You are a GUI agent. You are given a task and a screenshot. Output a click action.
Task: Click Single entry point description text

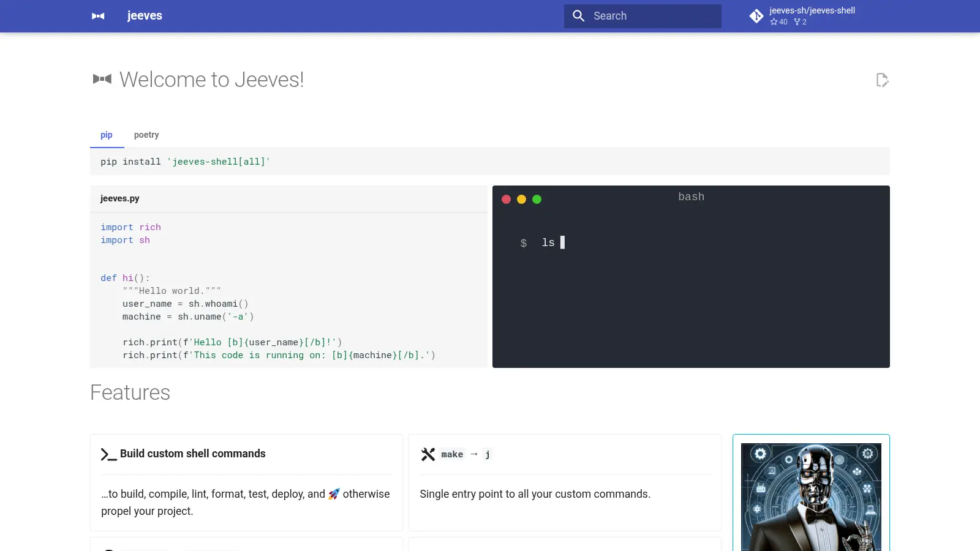pyautogui.click(x=535, y=494)
